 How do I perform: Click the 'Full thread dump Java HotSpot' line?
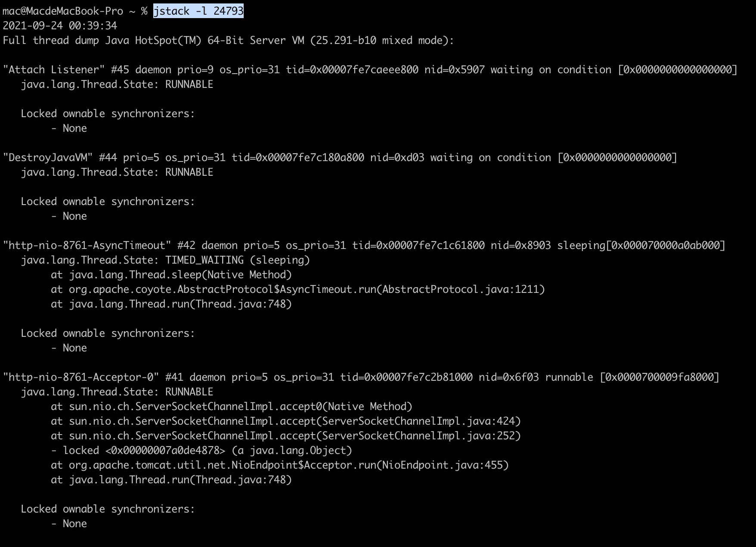pos(228,40)
